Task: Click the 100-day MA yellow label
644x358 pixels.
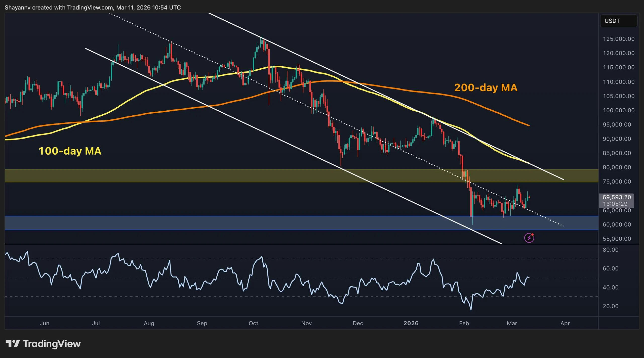Action: (x=70, y=151)
